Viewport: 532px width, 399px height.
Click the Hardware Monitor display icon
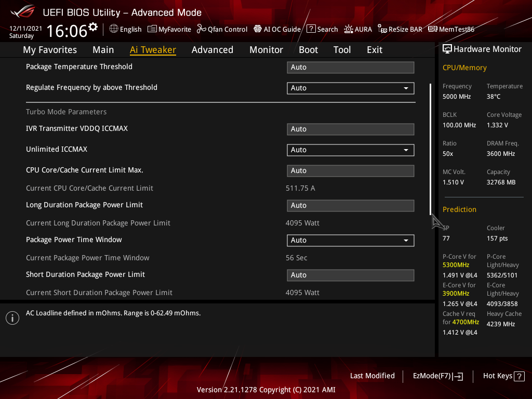pyautogui.click(x=447, y=49)
